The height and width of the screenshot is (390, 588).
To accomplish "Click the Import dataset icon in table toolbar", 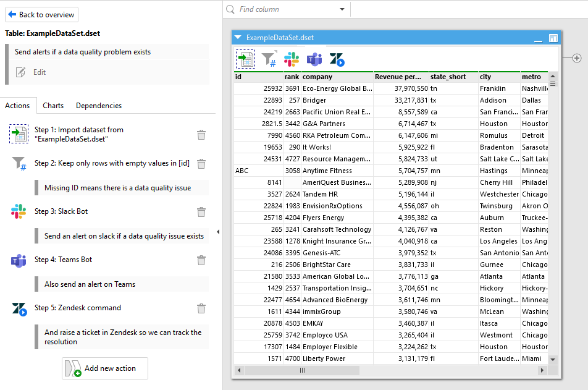I will [246, 59].
